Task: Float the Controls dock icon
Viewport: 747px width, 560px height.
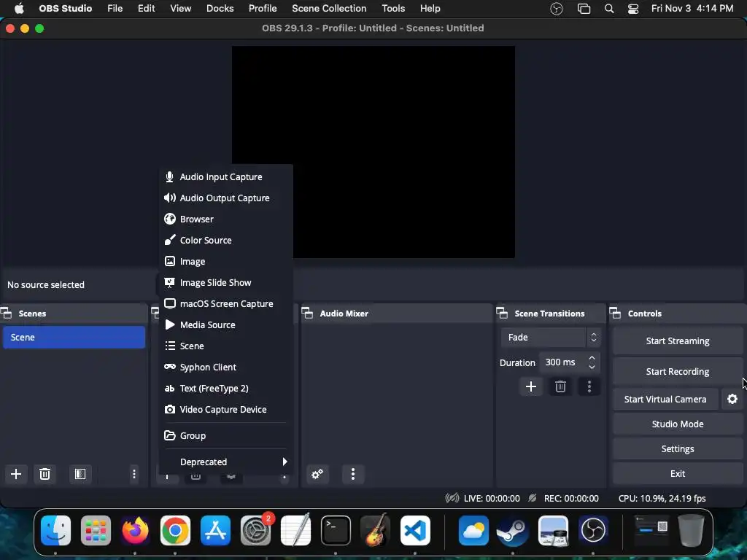Action: click(x=615, y=314)
